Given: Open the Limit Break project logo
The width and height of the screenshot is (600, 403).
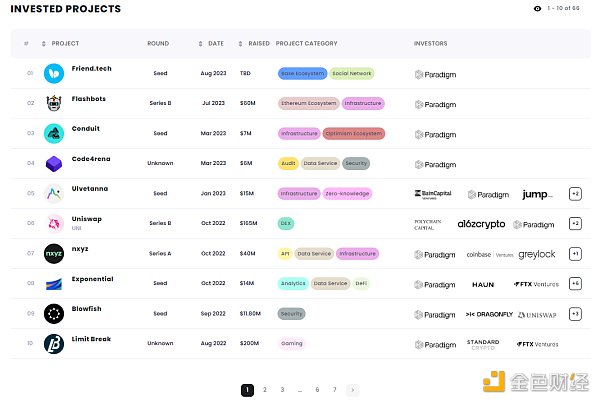Looking at the screenshot, I should pos(54,344).
